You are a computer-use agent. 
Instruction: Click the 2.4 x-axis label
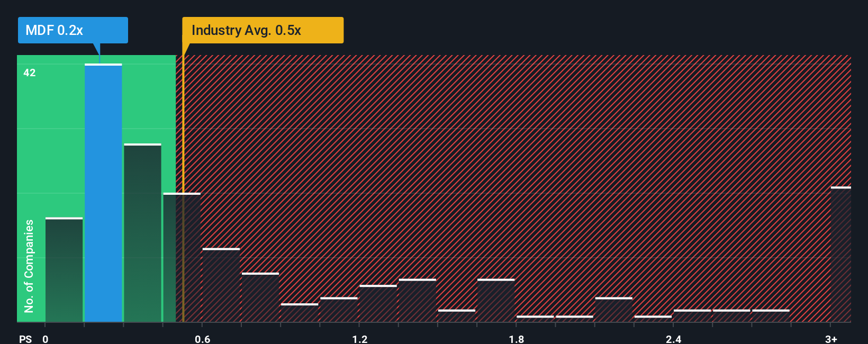[673, 339]
